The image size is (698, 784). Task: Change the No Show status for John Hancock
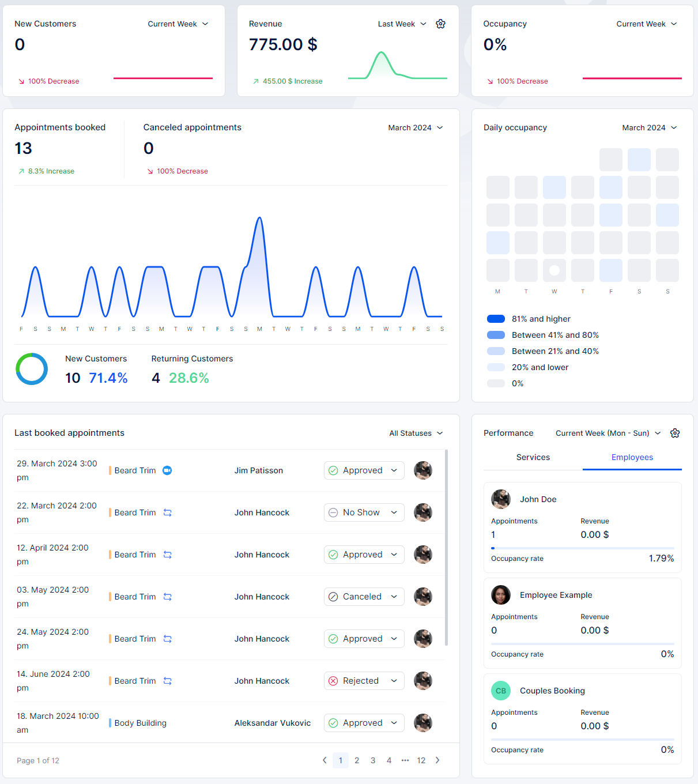[364, 512]
